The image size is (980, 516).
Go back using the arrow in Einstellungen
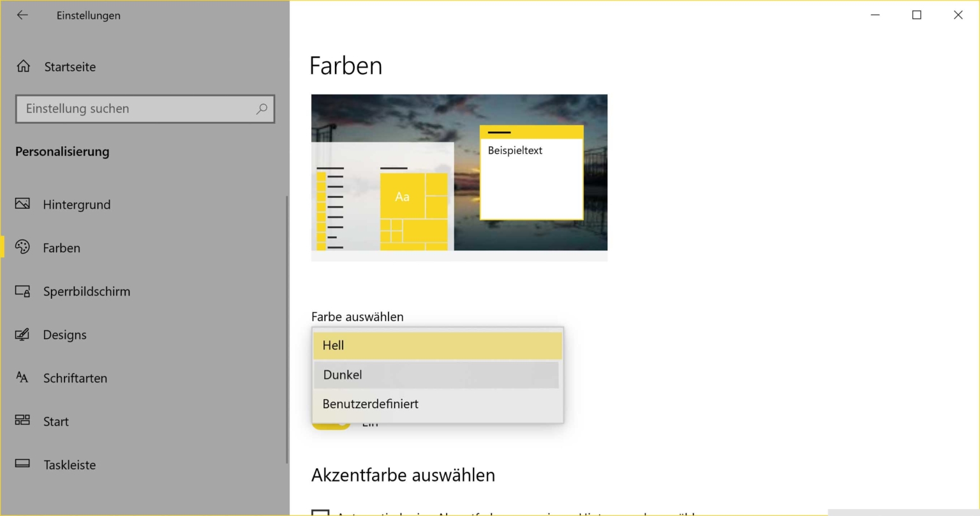coord(22,15)
